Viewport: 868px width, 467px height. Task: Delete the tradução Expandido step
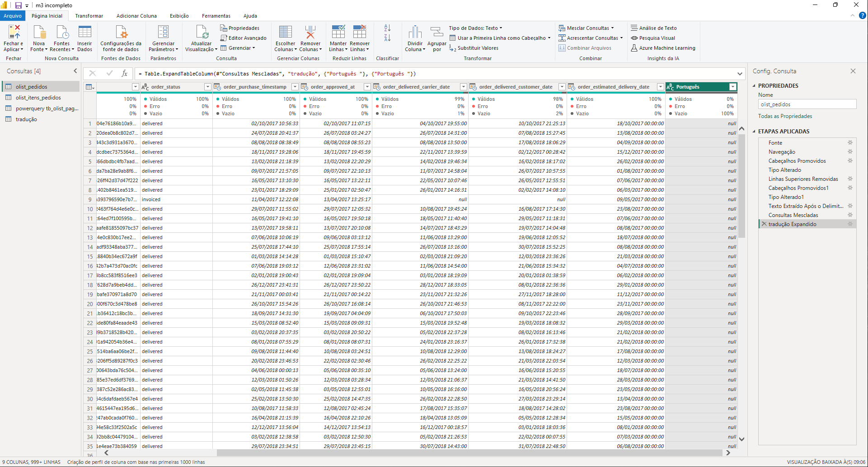(x=764, y=224)
